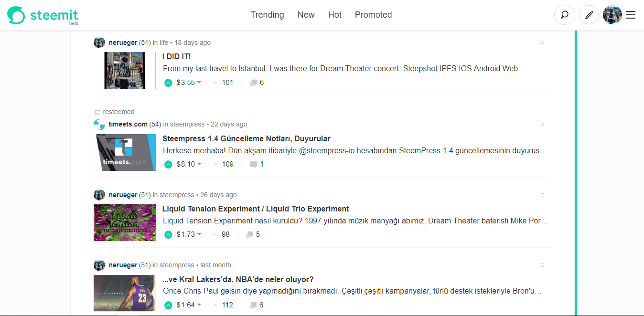Open the '22 days ago' timestamp link
Screen dimensions: 644x316
click(x=229, y=125)
